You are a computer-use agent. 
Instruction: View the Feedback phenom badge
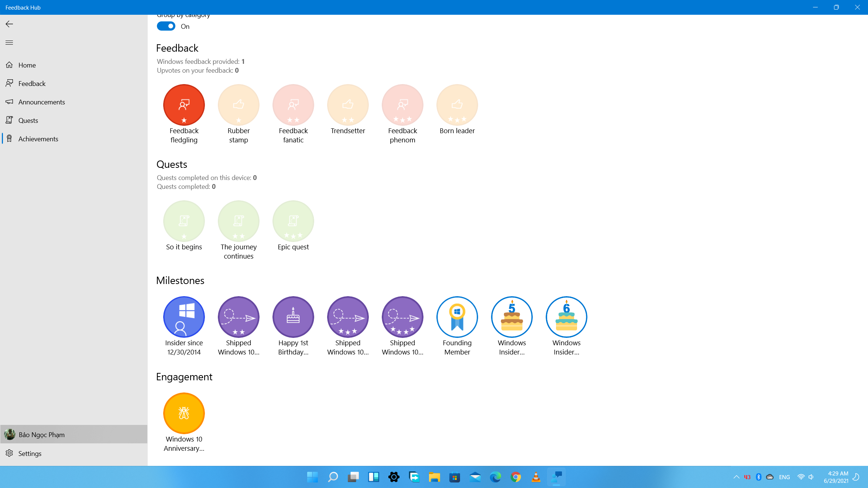(402, 105)
